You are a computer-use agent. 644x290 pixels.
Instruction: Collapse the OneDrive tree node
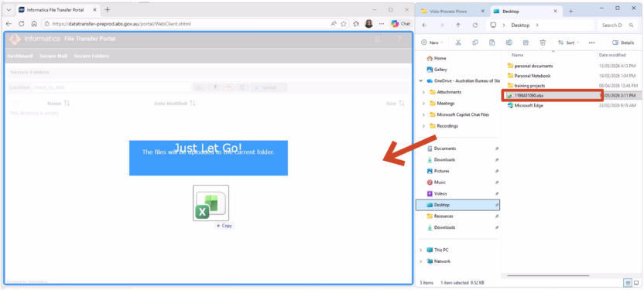tap(421, 80)
